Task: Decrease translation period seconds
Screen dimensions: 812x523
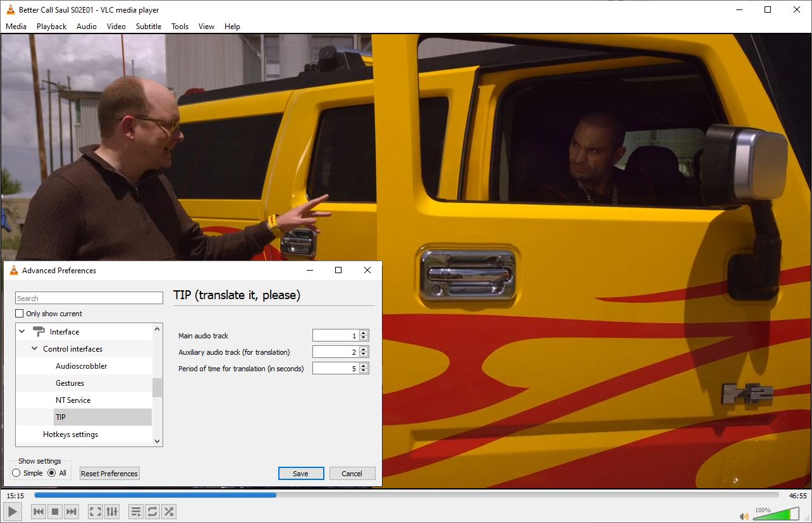Action: coord(364,371)
